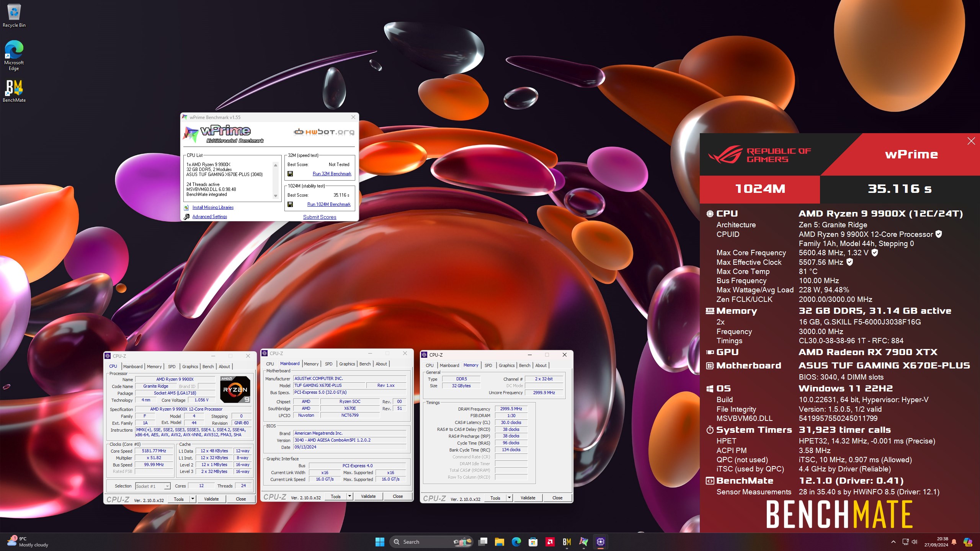Click Tools button in right CPU-Z window

tap(495, 498)
